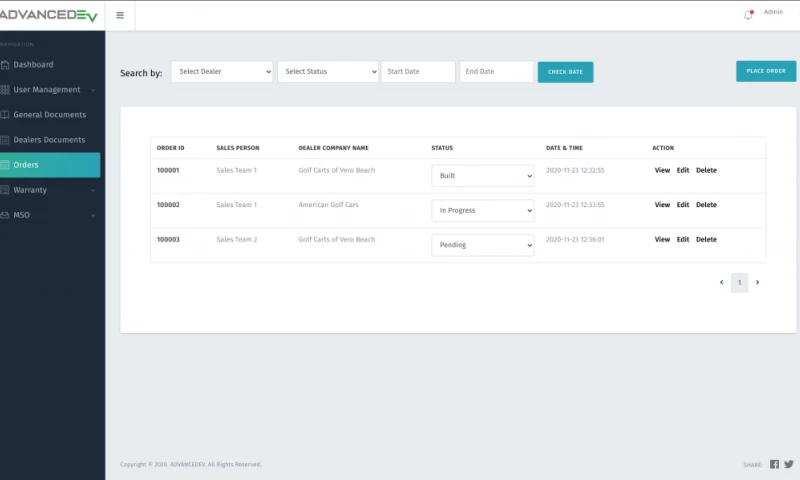800x480 pixels.
Task: Change status dropdown for order 100001
Action: point(483,176)
